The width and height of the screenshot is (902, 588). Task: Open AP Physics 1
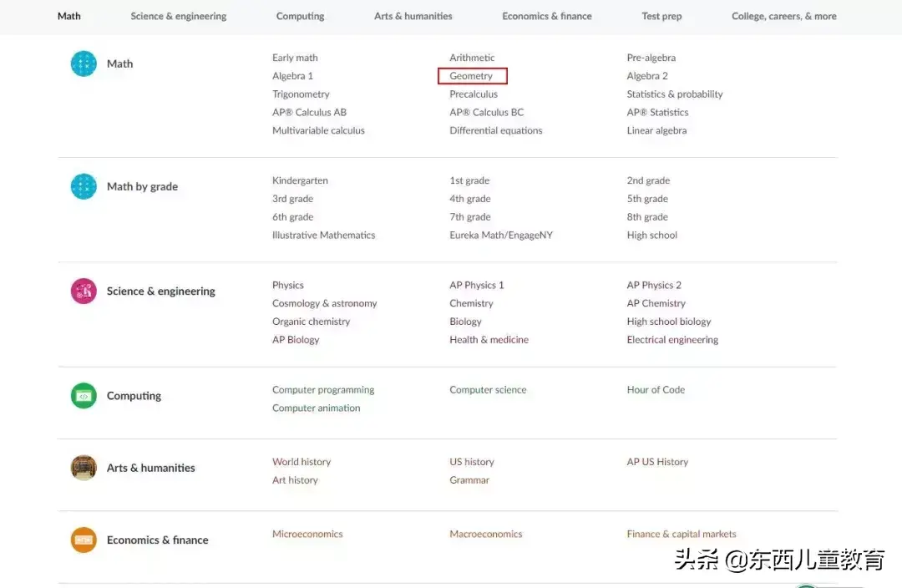(x=477, y=284)
